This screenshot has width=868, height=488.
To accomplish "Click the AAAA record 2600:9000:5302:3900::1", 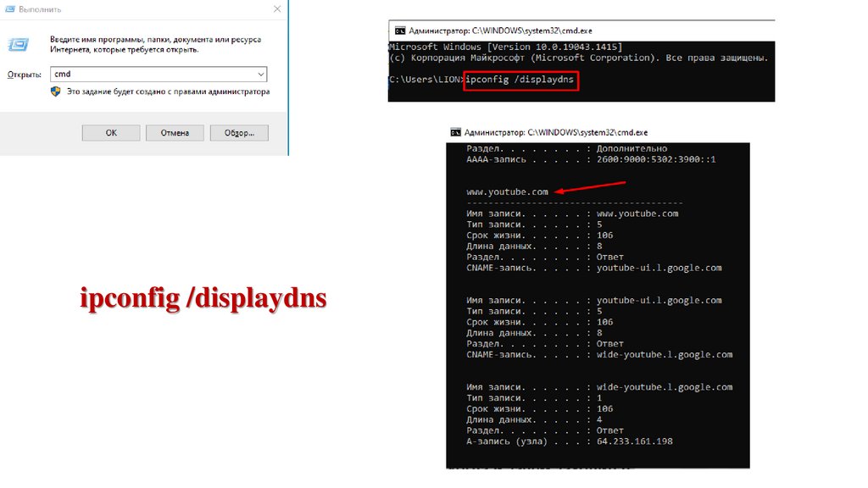I will pyautogui.click(x=656, y=159).
